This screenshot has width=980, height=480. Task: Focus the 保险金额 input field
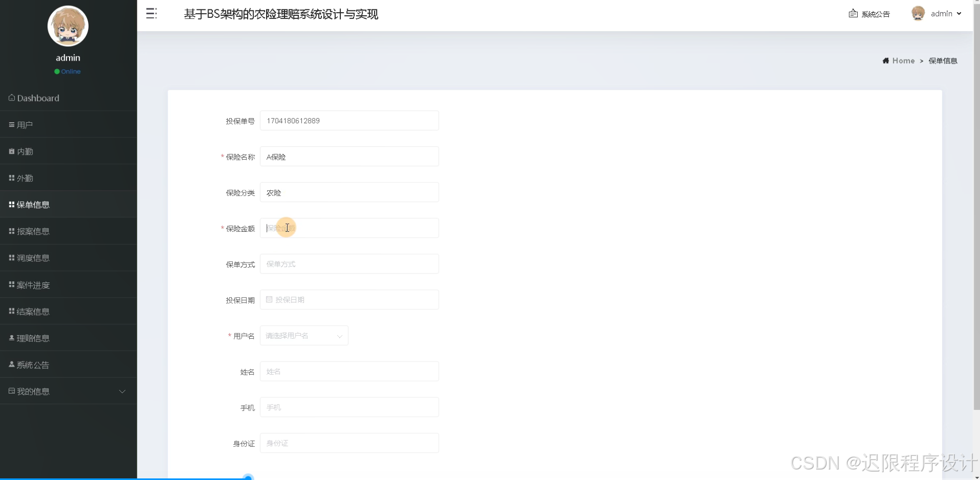[349, 228]
